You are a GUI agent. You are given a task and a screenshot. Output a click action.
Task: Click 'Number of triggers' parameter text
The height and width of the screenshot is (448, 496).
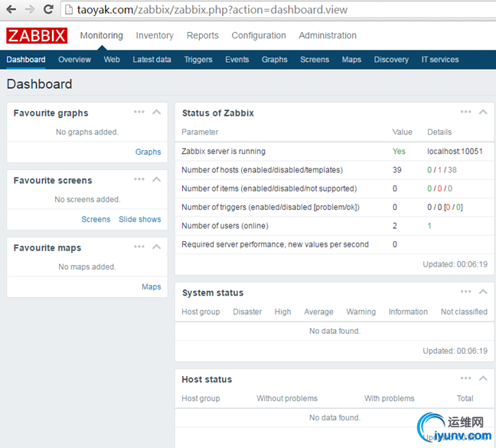[270, 208]
